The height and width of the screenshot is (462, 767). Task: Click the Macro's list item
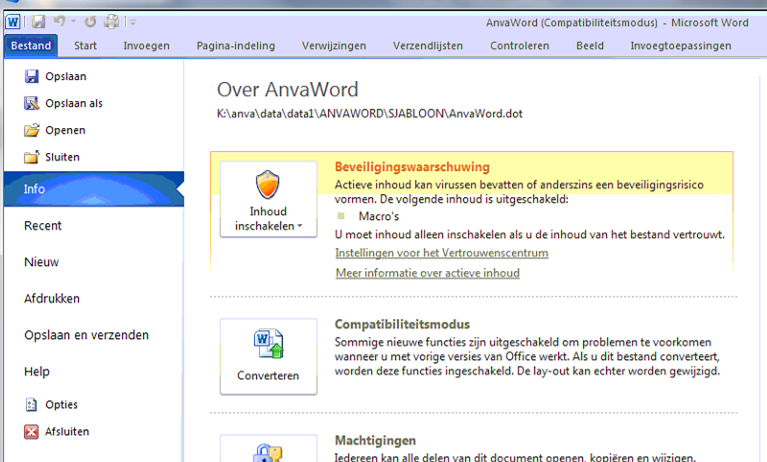(379, 216)
